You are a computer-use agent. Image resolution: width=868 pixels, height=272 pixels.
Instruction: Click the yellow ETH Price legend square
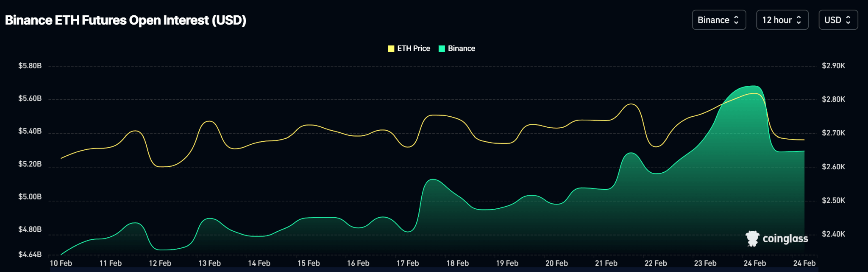click(x=391, y=48)
